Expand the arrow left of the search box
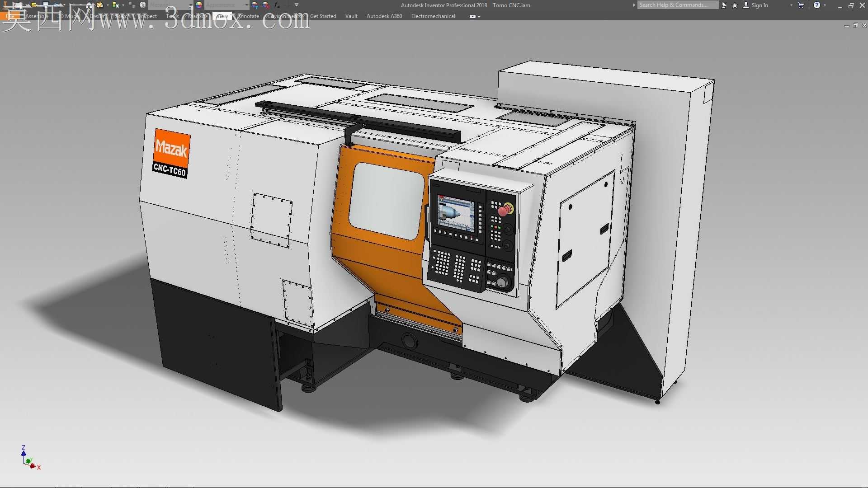 pos(634,5)
